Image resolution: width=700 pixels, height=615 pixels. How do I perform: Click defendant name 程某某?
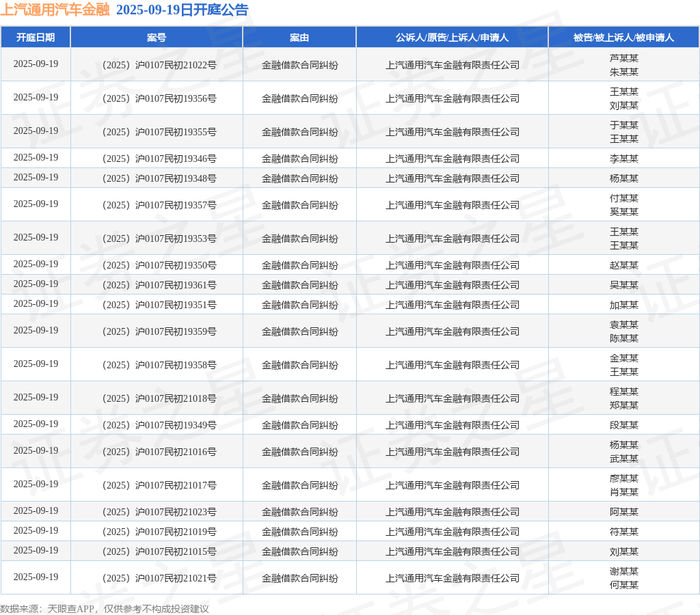[623, 392]
